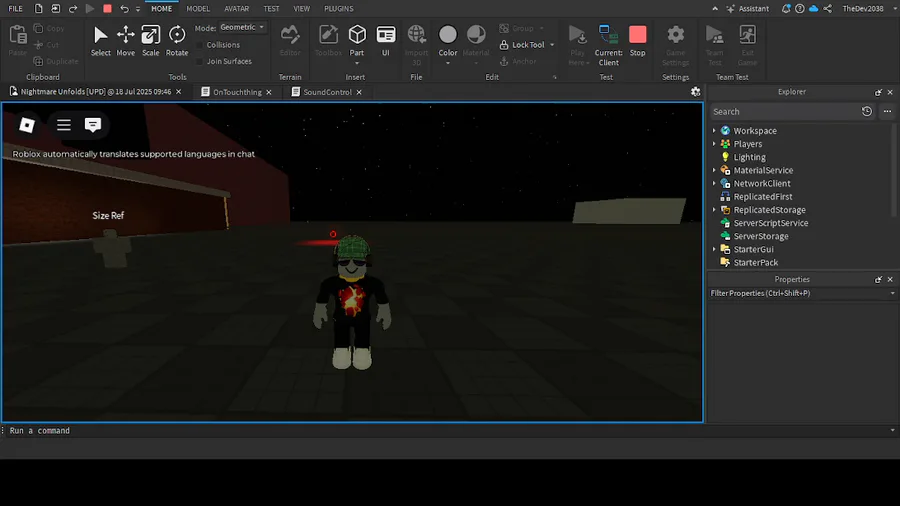Viewport: 900px width, 506px height.
Task: Click the Run a command bar
Action: (x=448, y=430)
